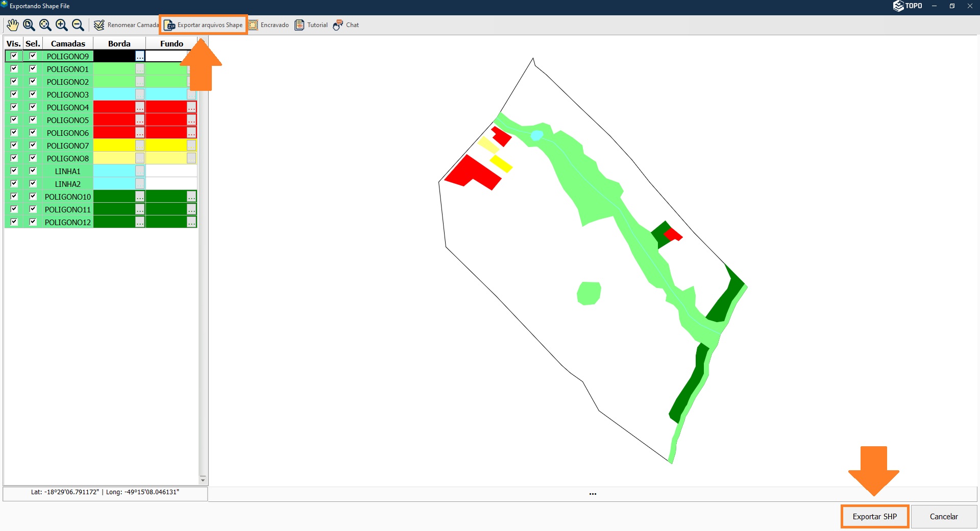Click the Cancelar button
Viewport: 980px width, 531px height.
(944, 517)
